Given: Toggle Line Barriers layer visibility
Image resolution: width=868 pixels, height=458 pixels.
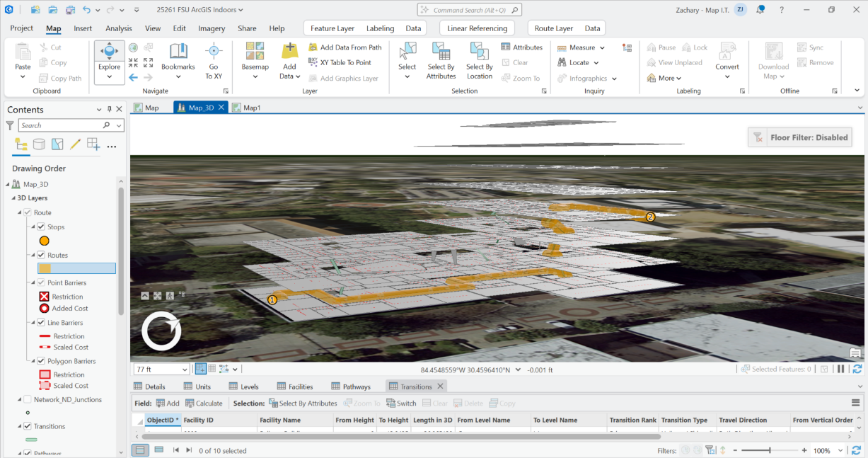Looking at the screenshot, I should click(x=41, y=322).
